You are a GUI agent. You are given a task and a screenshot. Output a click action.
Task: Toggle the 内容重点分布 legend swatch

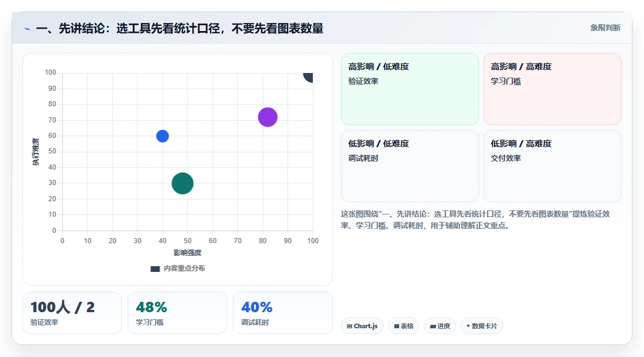coord(155,268)
